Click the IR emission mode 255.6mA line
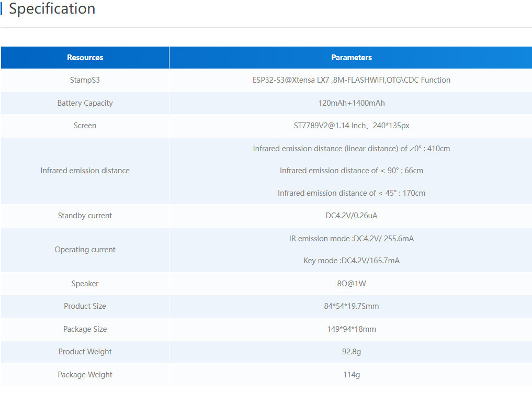 tap(351, 239)
